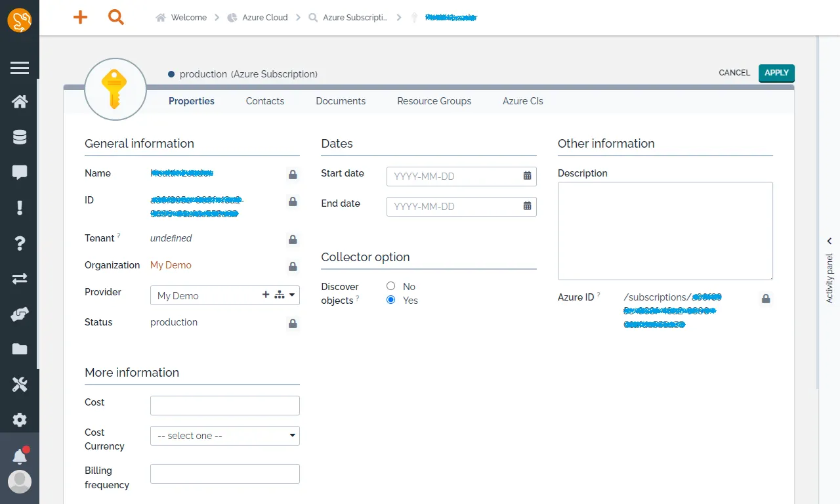Click the Billing frequency input field
The width and height of the screenshot is (840, 504).
225,474
